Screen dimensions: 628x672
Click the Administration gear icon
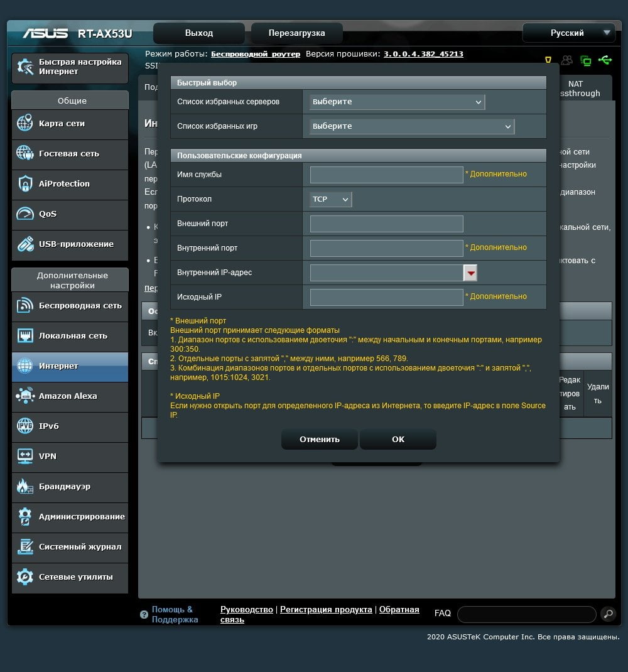(x=25, y=516)
